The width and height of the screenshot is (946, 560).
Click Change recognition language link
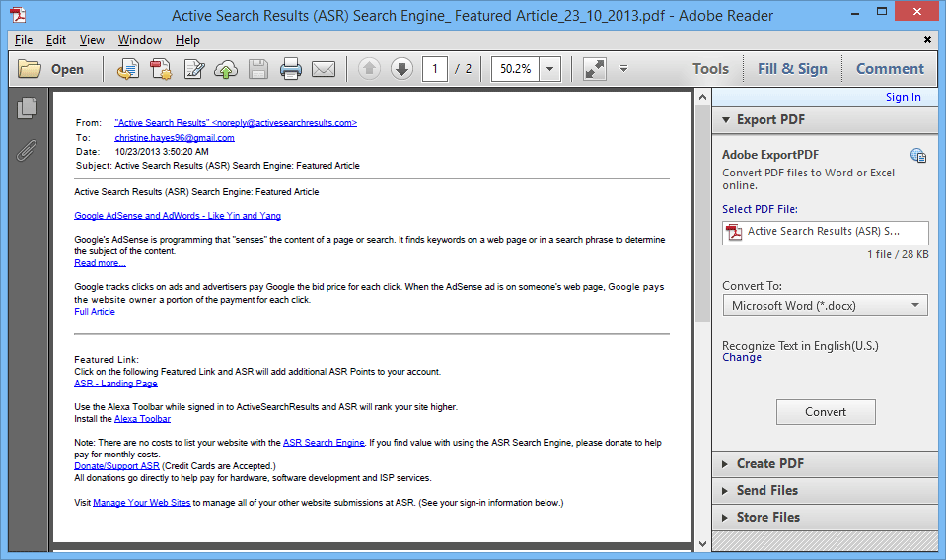pos(742,357)
